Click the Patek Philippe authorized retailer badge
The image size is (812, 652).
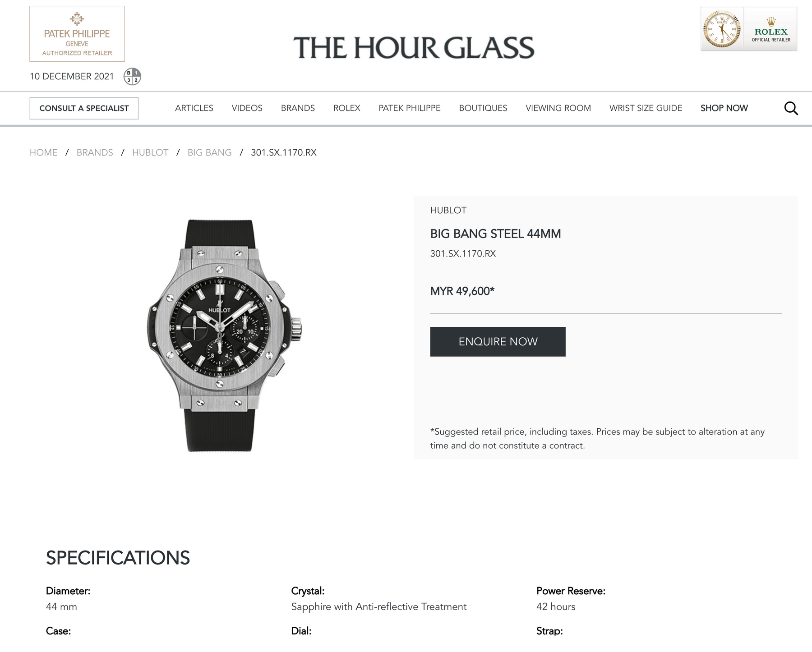[x=77, y=34]
